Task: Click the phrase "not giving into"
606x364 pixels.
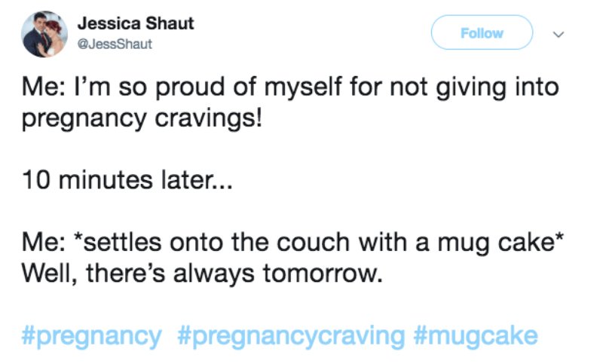Action: [x=474, y=87]
